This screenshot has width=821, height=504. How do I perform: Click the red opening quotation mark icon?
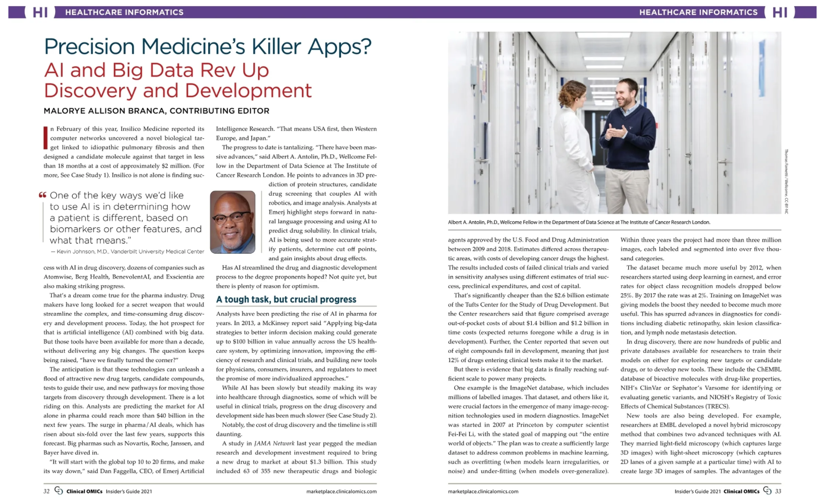[x=42, y=195]
